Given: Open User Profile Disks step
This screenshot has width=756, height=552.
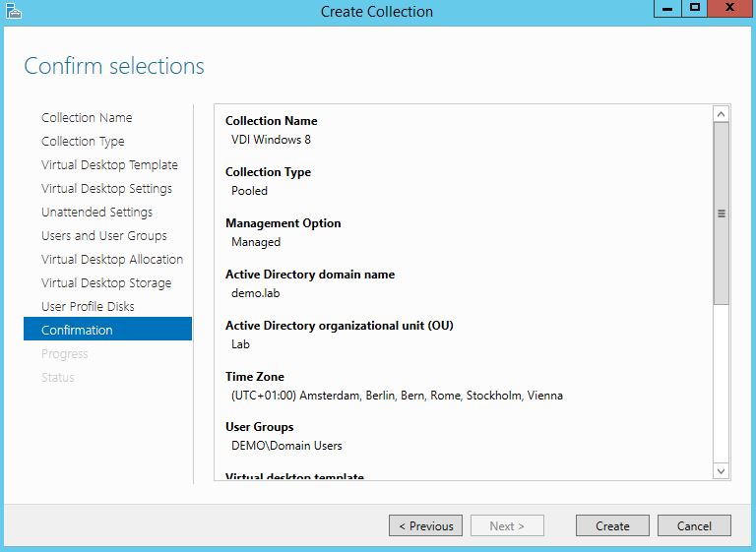Looking at the screenshot, I should (x=88, y=307).
